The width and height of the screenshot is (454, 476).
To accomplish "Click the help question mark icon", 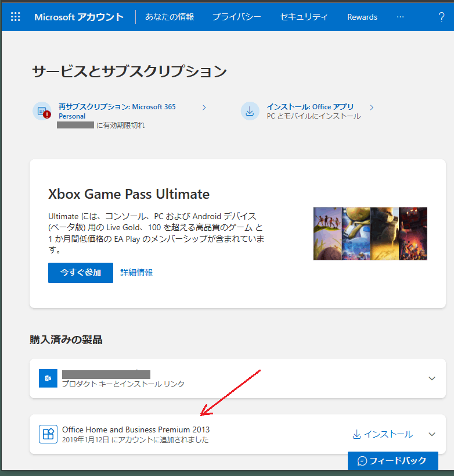I will (x=441, y=17).
